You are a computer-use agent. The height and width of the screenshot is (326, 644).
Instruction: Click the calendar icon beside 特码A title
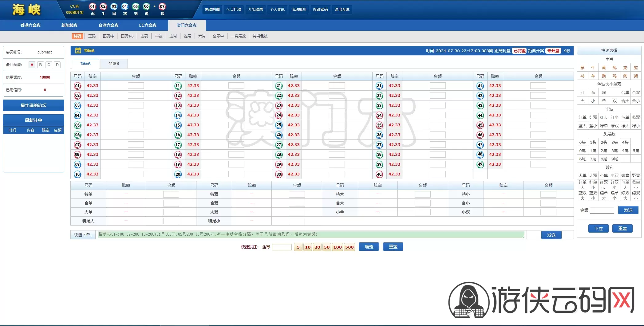[x=78, y=50]
